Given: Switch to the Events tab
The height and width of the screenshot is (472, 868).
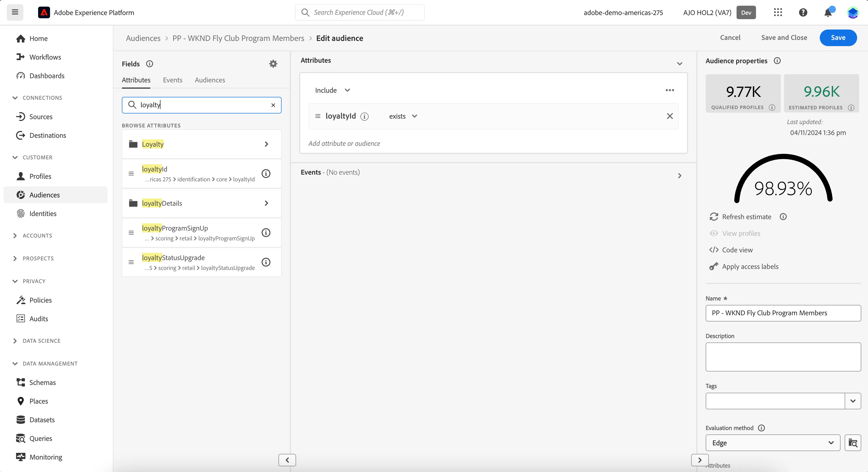Looking at the screenshot, I should point(172,80).
